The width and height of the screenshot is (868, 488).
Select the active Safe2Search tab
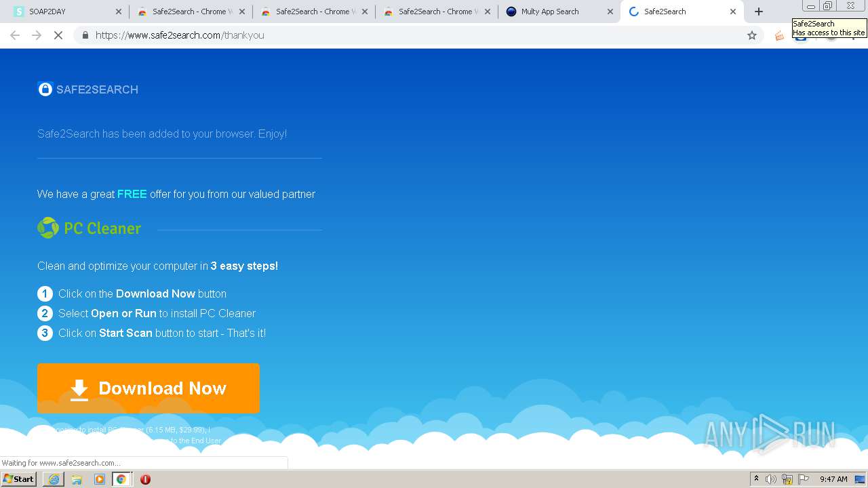coord(682,12)
